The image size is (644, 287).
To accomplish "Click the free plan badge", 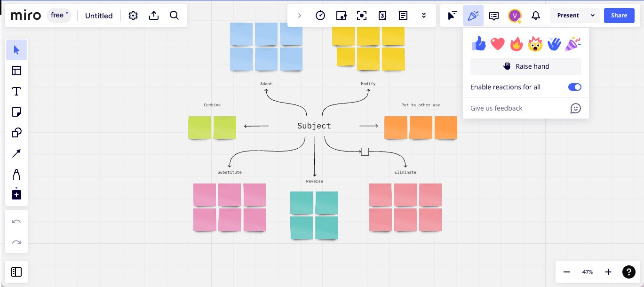I will [59, 16].
